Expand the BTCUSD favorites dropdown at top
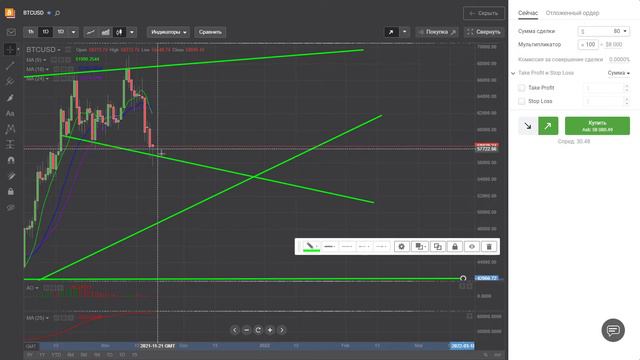 (x=49, y=13)
